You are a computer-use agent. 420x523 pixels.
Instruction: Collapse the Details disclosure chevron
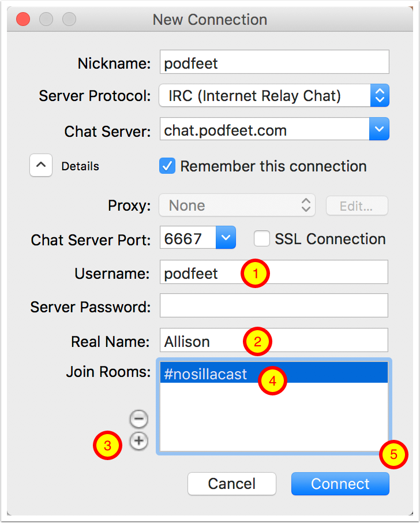pos(41,165)
